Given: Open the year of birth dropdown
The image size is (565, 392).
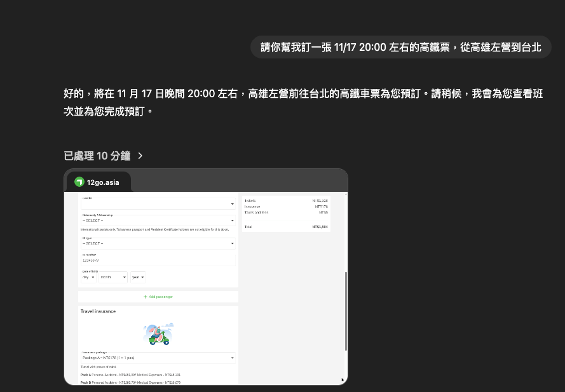Looking at the screenshot, I should (x=138, y=277).
